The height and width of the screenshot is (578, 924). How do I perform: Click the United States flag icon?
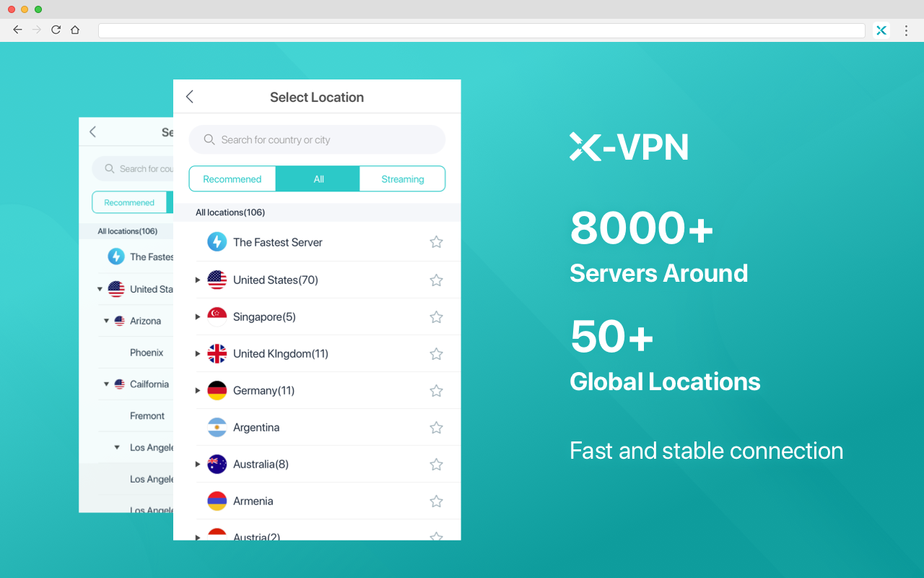point(217,280)
